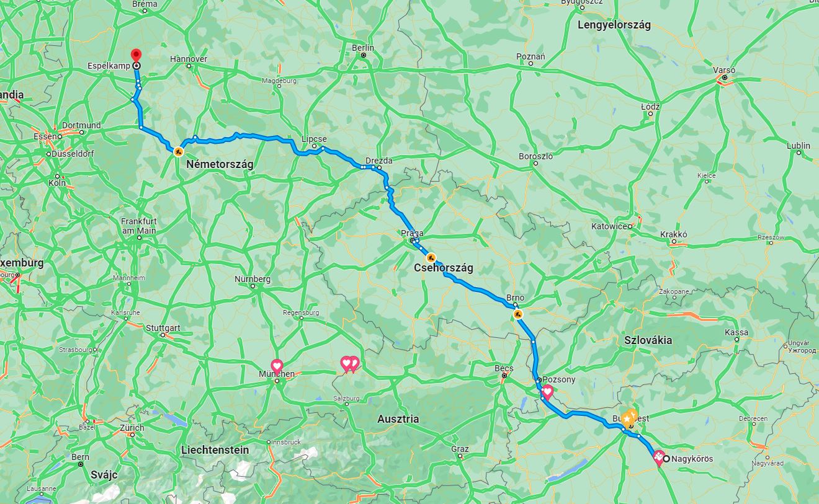Image resolution: width=819 pixels, height=504 pixels.
Task: Click the Szlovákia country label
Action: pos(648,340)
